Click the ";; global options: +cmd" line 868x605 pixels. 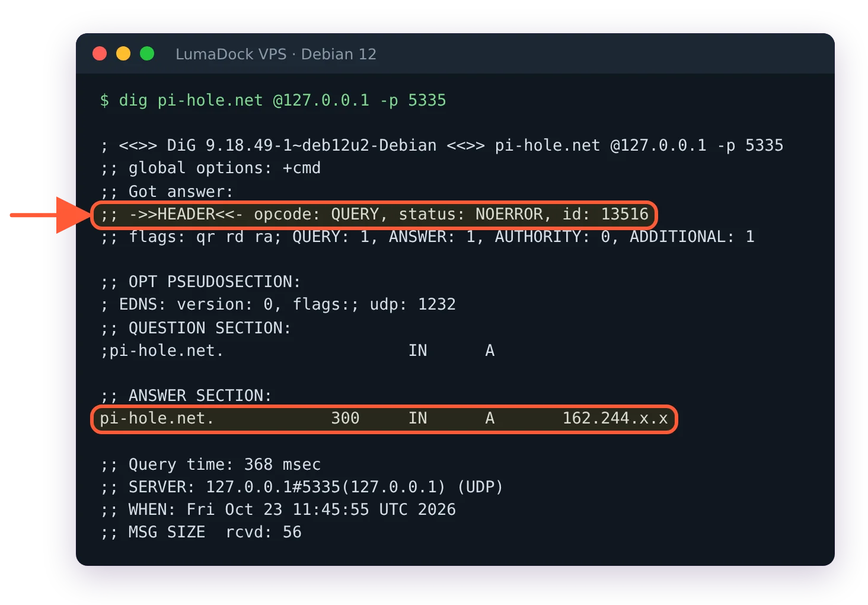[210, 168]
